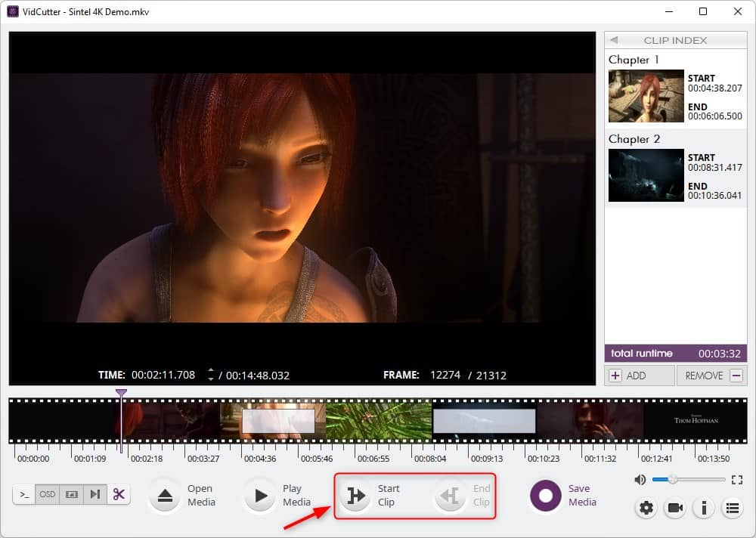756x538 pixels.
Task: Click the total frame count 21312
Action: click(x=491, y=376)
